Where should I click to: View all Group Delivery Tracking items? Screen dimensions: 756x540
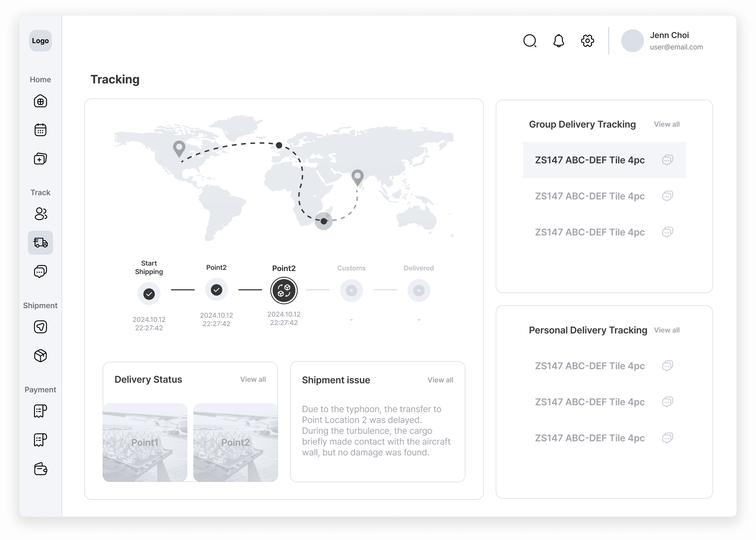[667, 124]
